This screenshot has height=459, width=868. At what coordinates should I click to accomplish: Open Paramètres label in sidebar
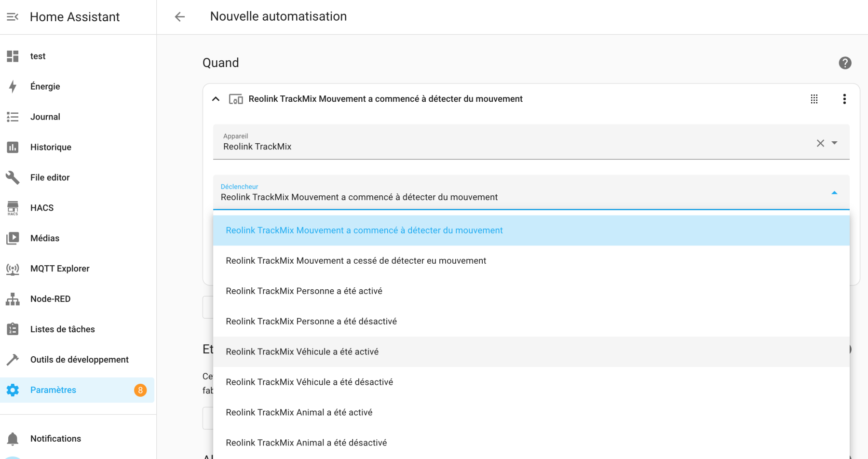tap(53, 391)
